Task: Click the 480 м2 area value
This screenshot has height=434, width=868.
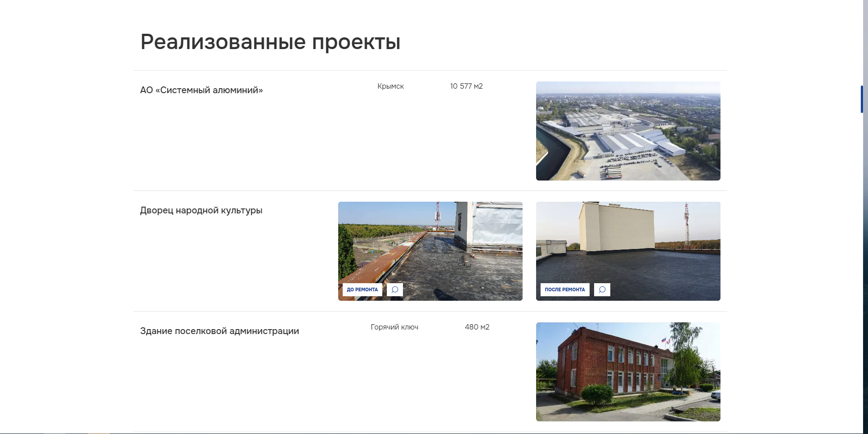Action: coord(477,327)
